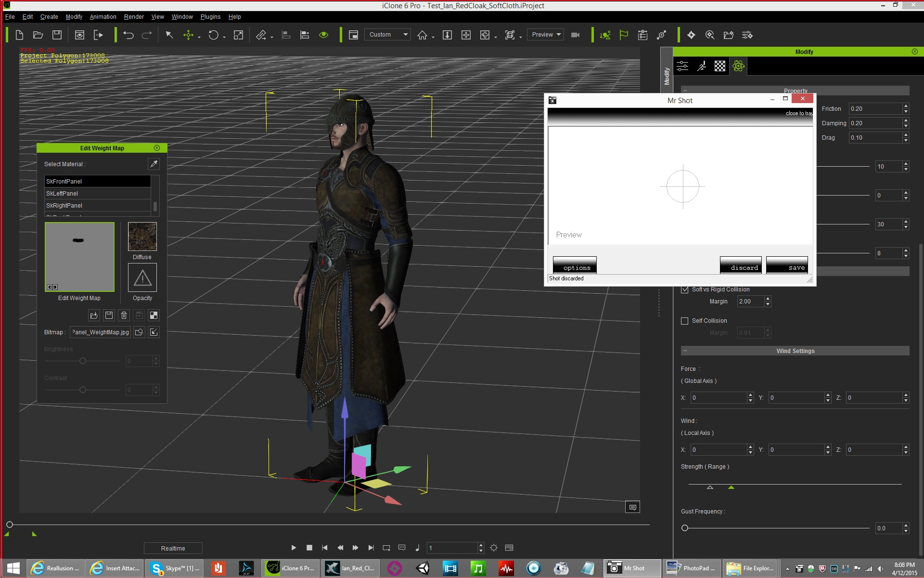Screen dimensions: 924x578
Task: Stop the animation playback
Action: (x=309, y=548)
